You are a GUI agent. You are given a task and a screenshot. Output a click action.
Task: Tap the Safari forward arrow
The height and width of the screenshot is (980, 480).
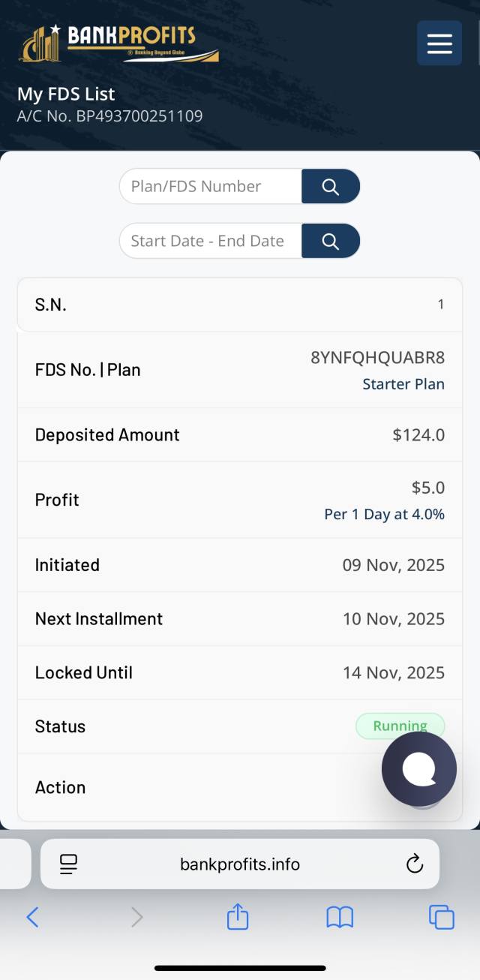136,917
